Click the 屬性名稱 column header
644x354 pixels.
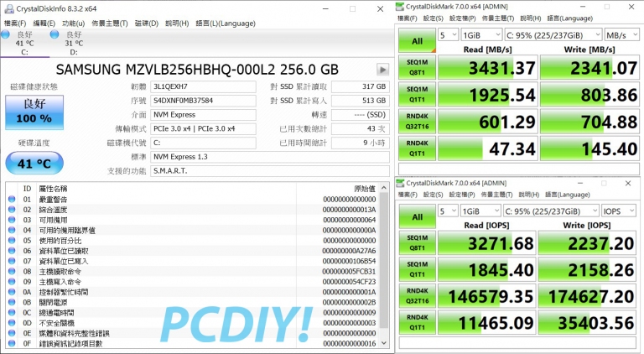(x=53, y=189)
